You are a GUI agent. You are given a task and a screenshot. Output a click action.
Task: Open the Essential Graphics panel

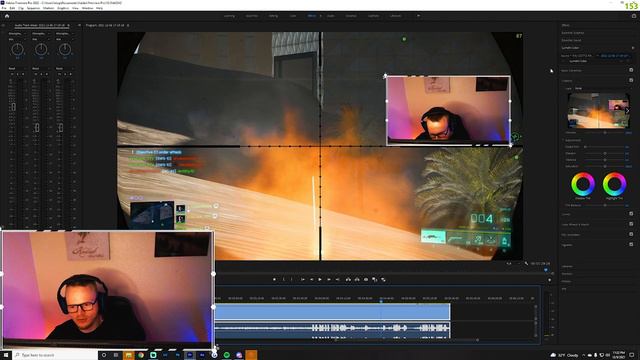pyautogui.click(x=573, y=33)
